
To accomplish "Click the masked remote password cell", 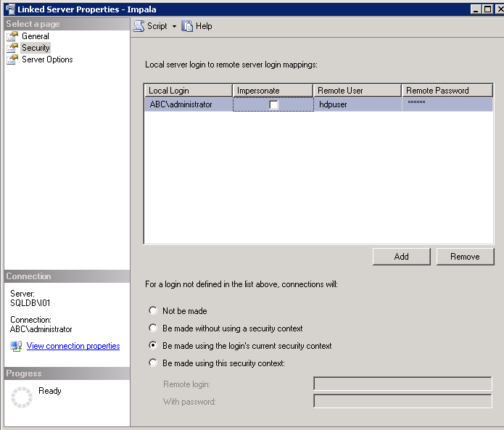I will click(x=447, y=104).
